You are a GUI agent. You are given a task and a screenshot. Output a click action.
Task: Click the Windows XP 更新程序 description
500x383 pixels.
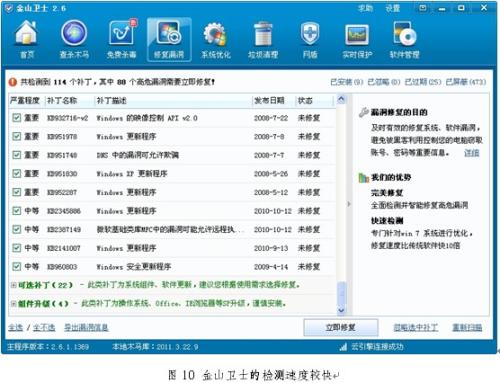click(132, 174)
